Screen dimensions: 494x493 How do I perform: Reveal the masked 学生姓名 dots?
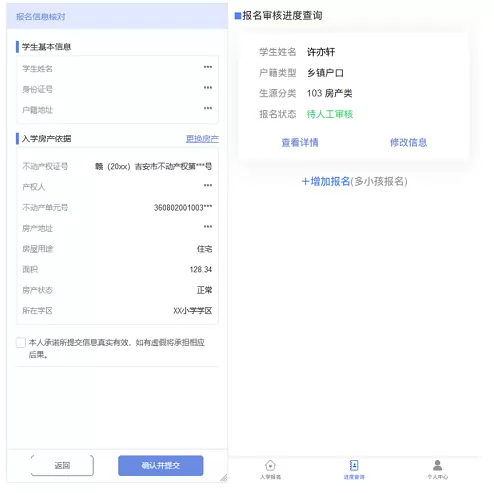(208, 67)
